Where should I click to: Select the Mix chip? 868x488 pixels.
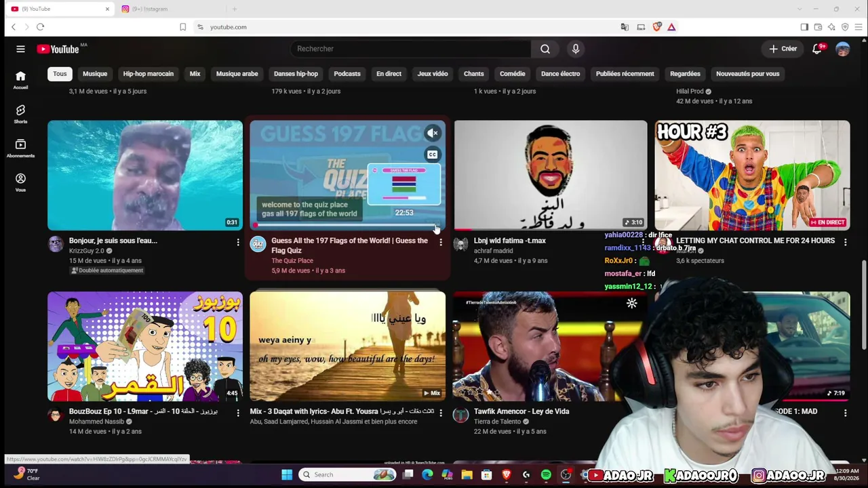click(195, 74)
